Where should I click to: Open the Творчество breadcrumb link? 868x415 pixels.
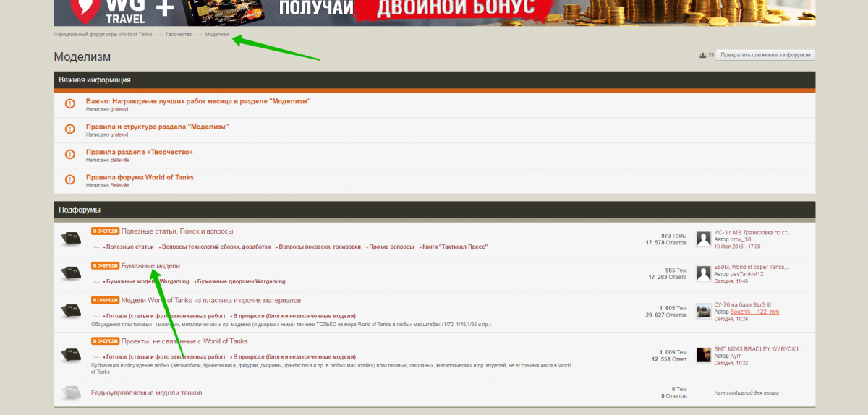[179, 34]
